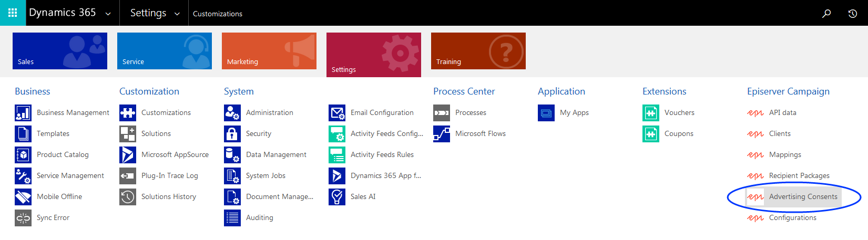Click the Security padlock icon
Viewport: 868px width, 240px height.
[x=232, y=134]
